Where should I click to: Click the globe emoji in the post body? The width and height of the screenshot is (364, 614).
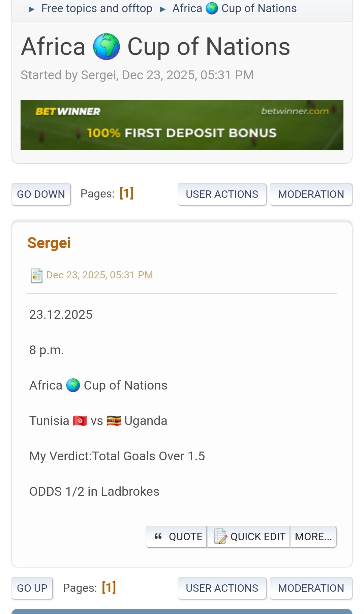(x=73, y=386)
